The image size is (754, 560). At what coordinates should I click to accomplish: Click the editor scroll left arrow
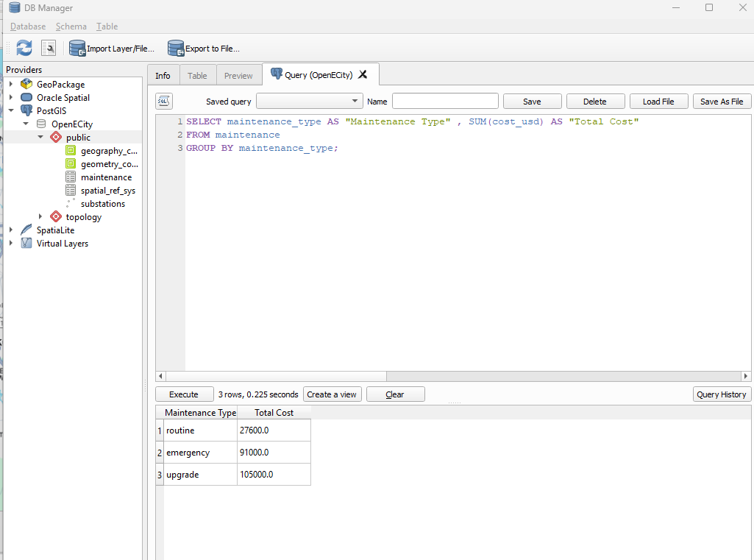[160, 376]
